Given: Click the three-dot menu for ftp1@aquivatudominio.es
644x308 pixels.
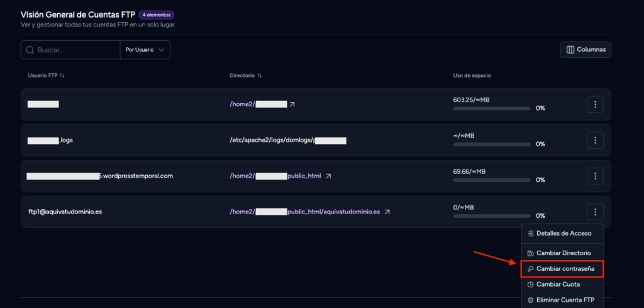Looking at the screenshot, I should (x=595, y=212).
